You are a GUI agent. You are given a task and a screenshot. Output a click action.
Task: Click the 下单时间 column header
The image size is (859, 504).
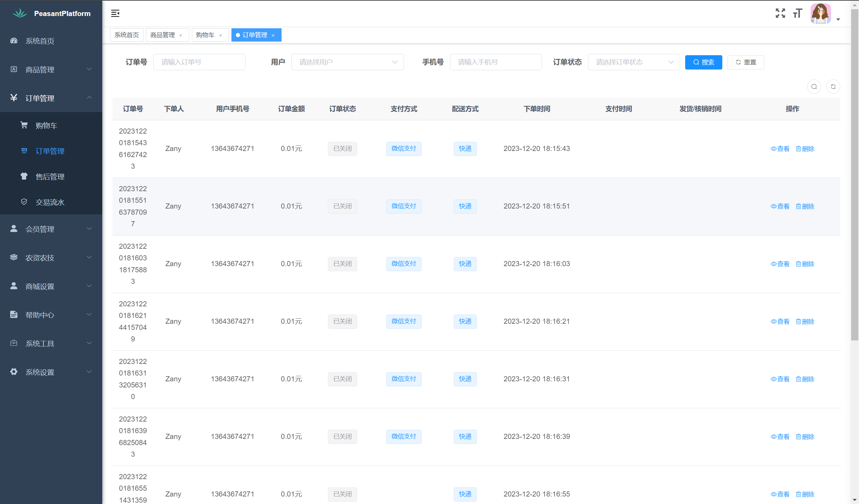537,109
